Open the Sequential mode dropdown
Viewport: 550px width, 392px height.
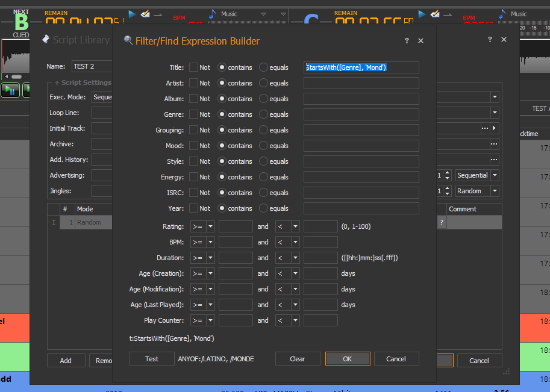495,175
